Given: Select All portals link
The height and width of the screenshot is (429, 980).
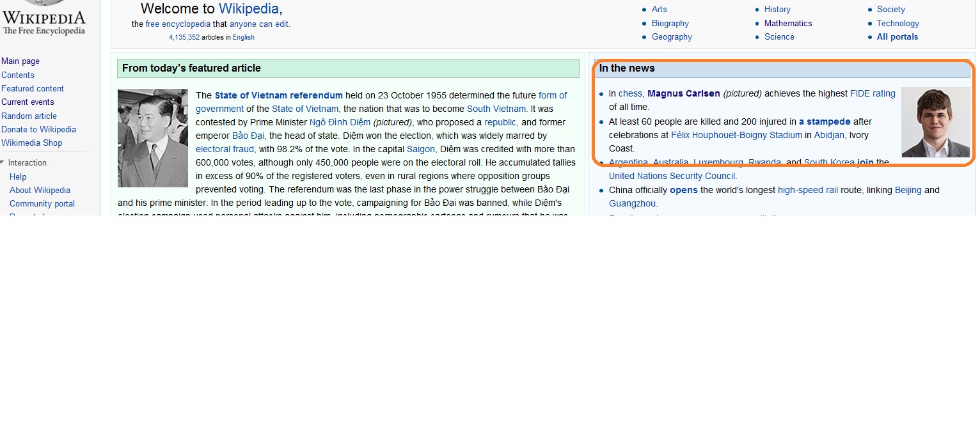Looking at the screenshot, I should [897, 37].
